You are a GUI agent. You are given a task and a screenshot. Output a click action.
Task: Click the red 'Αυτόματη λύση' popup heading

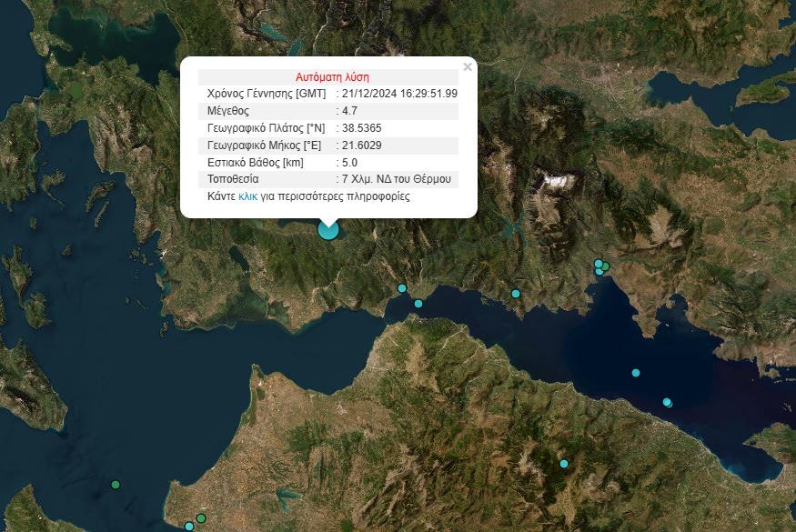click(333, 77)
